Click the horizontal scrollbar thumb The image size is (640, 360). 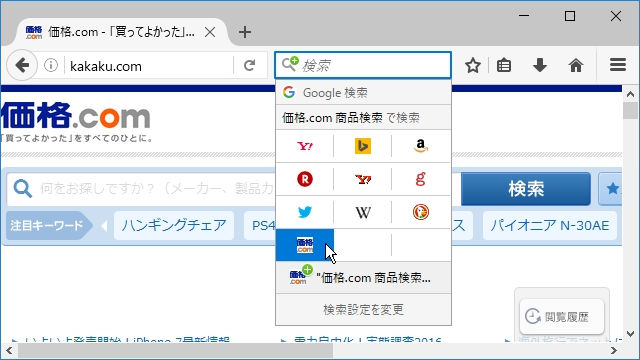pos(176,351)
